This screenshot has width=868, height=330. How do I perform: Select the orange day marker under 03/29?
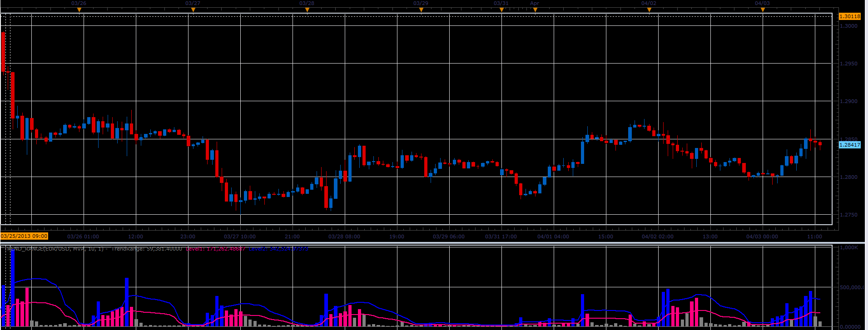[x=421, y=10]
